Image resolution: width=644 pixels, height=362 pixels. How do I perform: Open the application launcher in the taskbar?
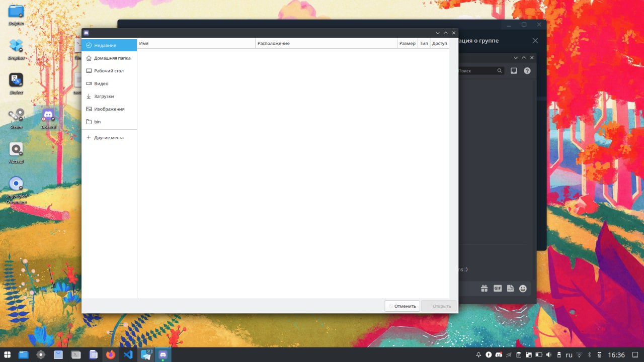tap(8, 354)
